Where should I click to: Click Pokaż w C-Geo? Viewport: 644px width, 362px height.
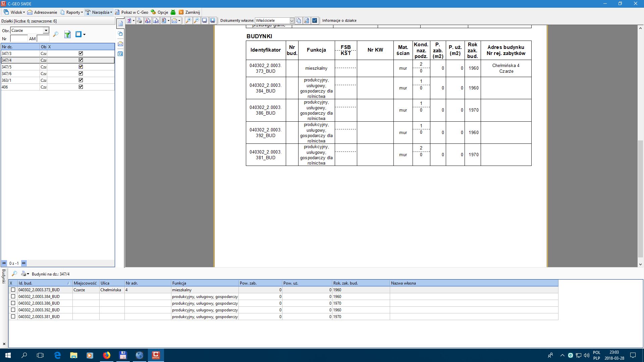pyautogui.click(x=131, y=12)
